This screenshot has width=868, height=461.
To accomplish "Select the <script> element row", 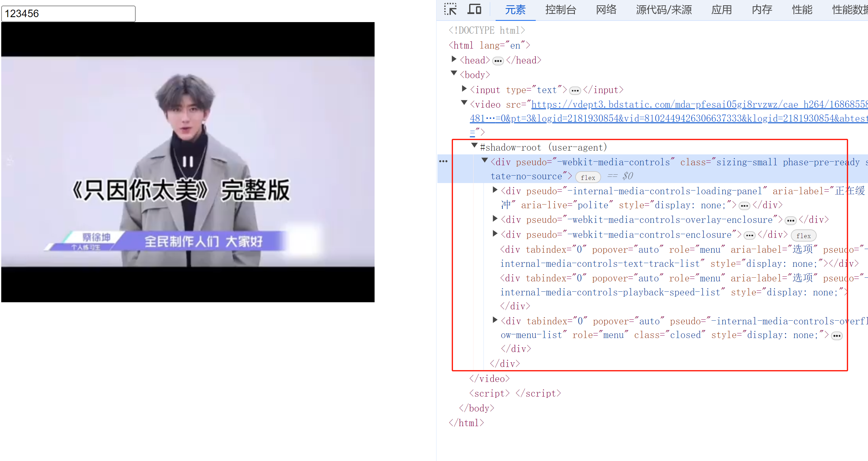I will pos(515,393).
